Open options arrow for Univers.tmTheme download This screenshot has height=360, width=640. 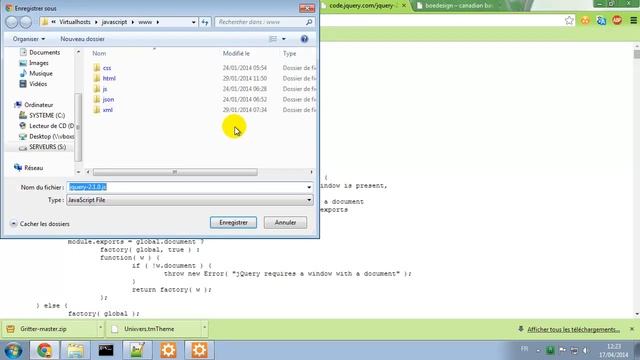tap(204, 328)
